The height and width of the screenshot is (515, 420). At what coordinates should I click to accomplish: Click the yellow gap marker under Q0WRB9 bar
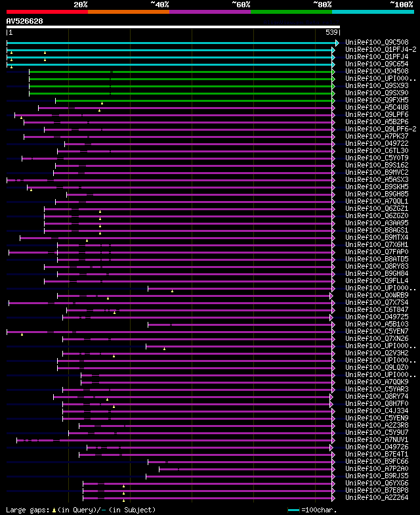108,298
